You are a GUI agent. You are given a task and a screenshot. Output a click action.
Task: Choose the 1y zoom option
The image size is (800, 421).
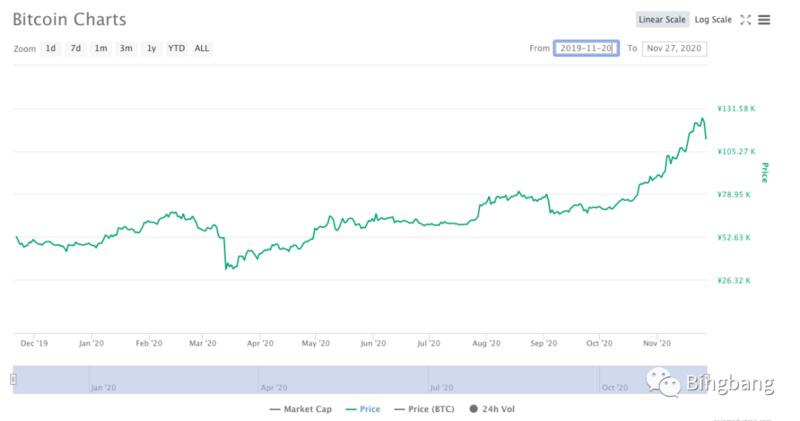(151, 48)
